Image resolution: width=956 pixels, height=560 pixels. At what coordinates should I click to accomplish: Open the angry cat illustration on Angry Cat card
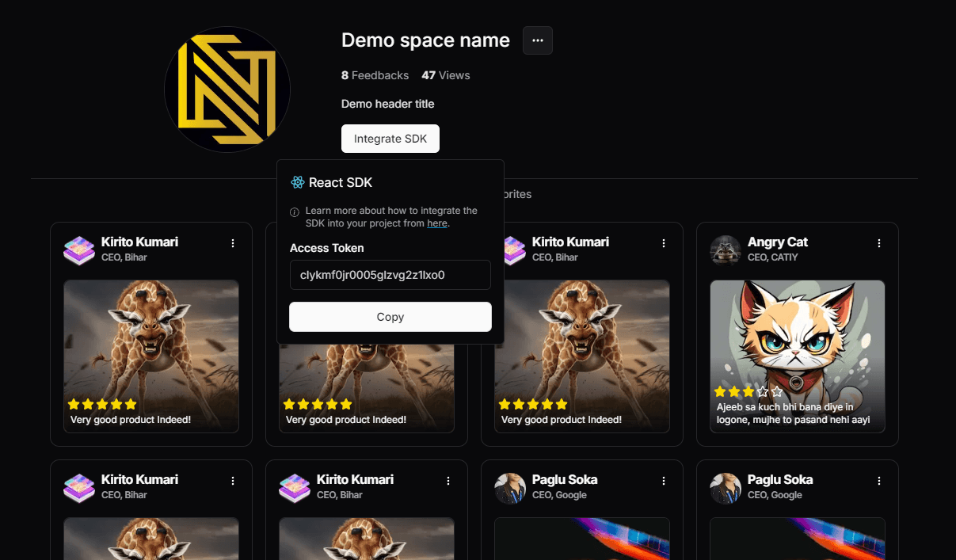tap(798, 356)
